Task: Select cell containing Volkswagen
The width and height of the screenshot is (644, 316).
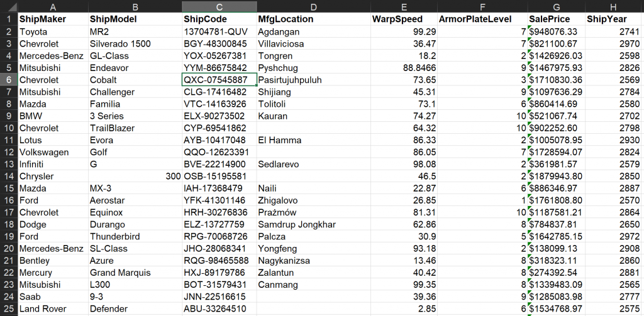Action: tap(53, 152)
